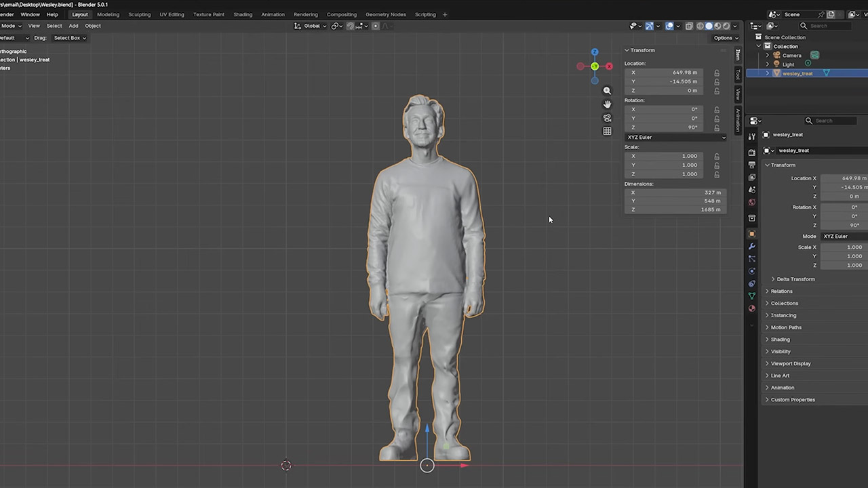868x488 pixels.
Task: Open the Select Box drag dropdown
Action: (69, 38)
